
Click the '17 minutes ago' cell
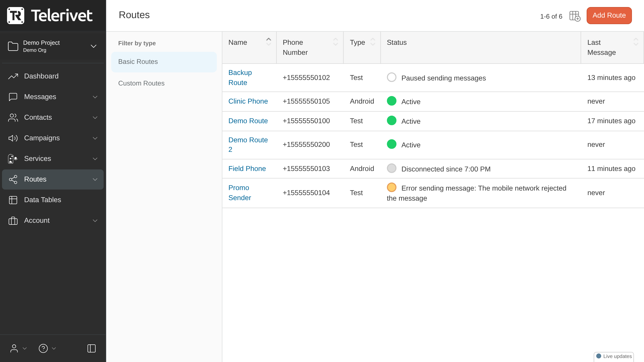pos(611,121)
